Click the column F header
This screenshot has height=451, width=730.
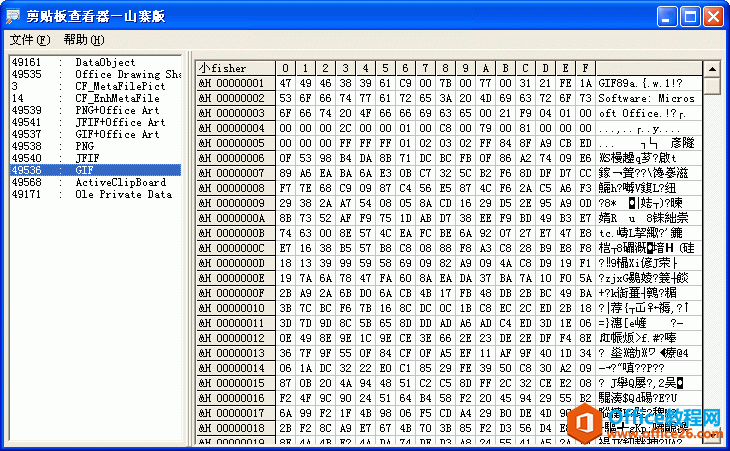586,68
